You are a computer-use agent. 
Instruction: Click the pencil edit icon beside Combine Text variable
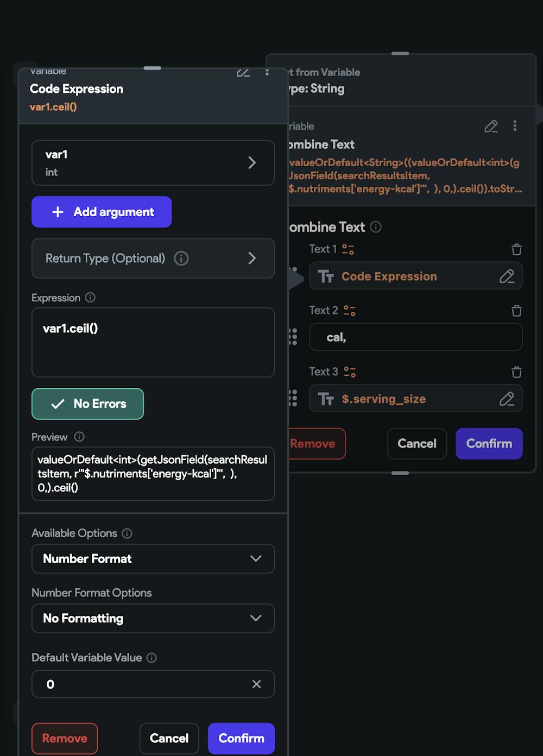pyautogui.click(x=491, y=127)
